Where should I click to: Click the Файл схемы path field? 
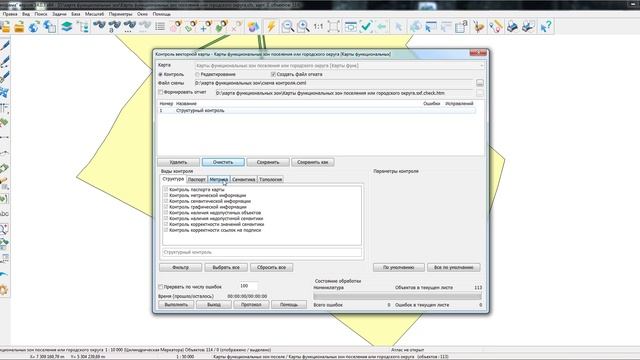click(x=334, y=83)
